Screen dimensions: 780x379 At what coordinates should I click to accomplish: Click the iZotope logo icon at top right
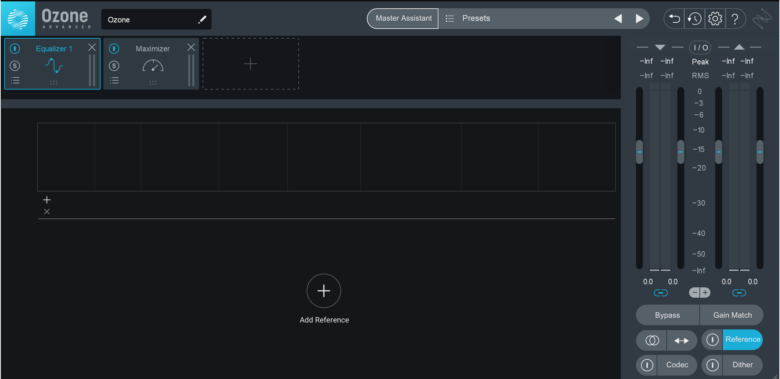click(761, 20)
